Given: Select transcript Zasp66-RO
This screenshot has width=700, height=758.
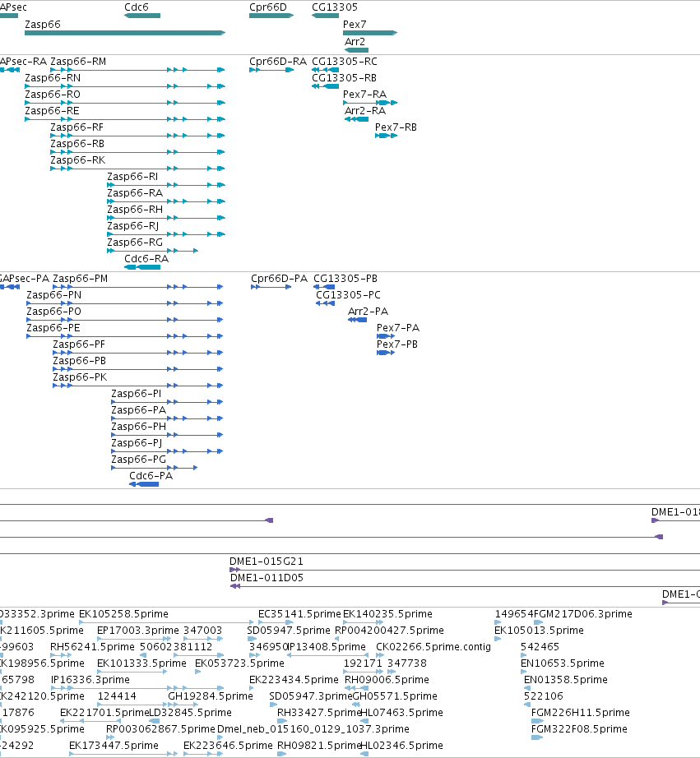Looking at the screenshot, I should click(125, 103).
